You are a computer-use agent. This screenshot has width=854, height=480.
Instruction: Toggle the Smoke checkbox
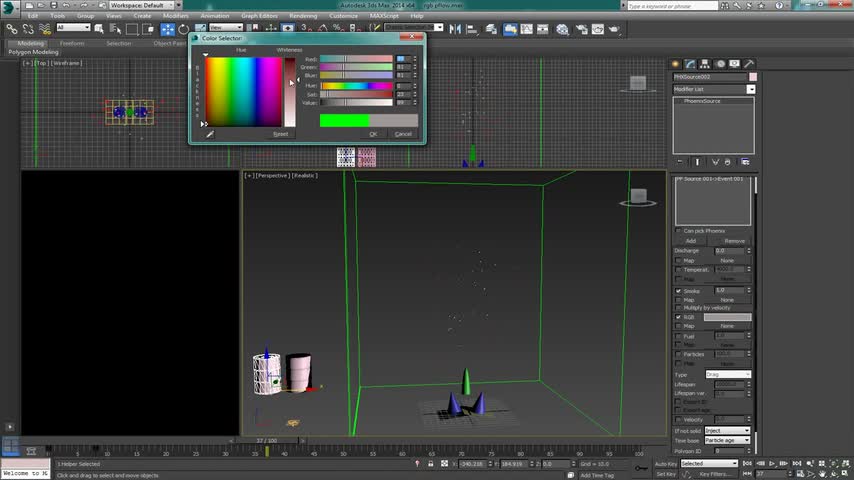(x=678, y=291)
